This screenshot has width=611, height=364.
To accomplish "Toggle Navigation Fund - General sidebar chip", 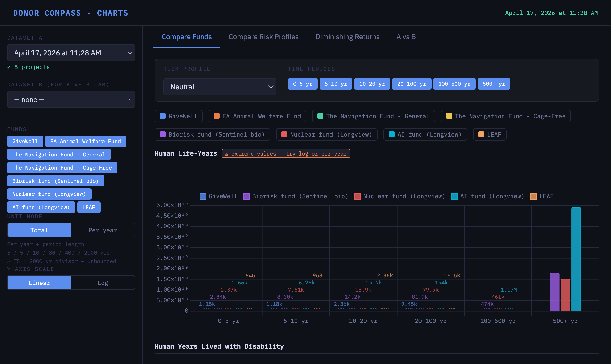I will point(59,155).
